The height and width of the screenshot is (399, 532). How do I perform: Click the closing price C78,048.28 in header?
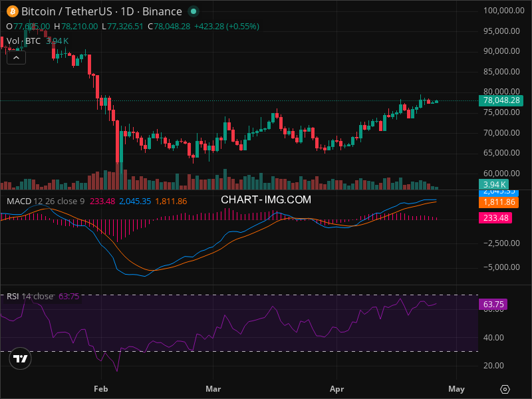169,27
